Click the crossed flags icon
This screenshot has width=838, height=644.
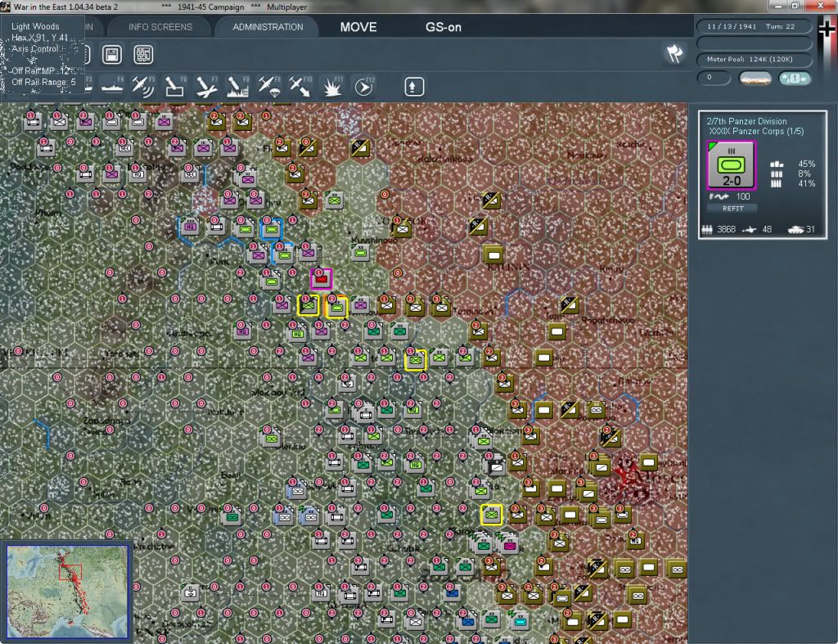pyautogui.click(x=674, y=53)
